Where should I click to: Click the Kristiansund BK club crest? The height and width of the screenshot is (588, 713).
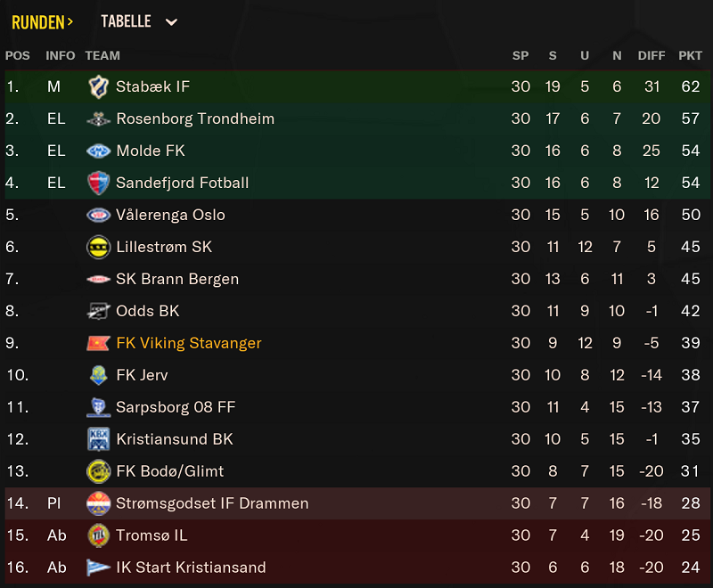pos(98,439)
